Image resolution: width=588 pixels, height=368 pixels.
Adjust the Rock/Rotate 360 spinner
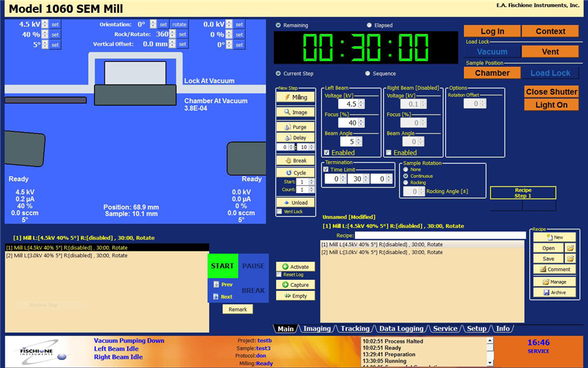(x=172, y=34)
